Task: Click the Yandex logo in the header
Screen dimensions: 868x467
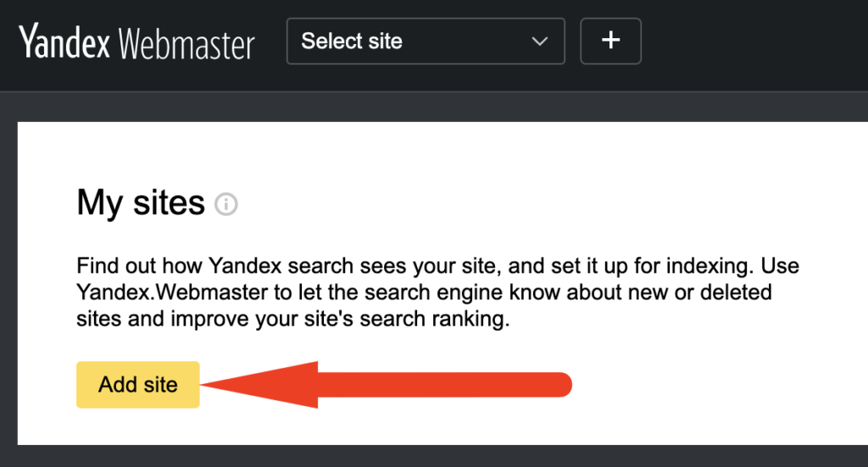Action: pos(64,42)
